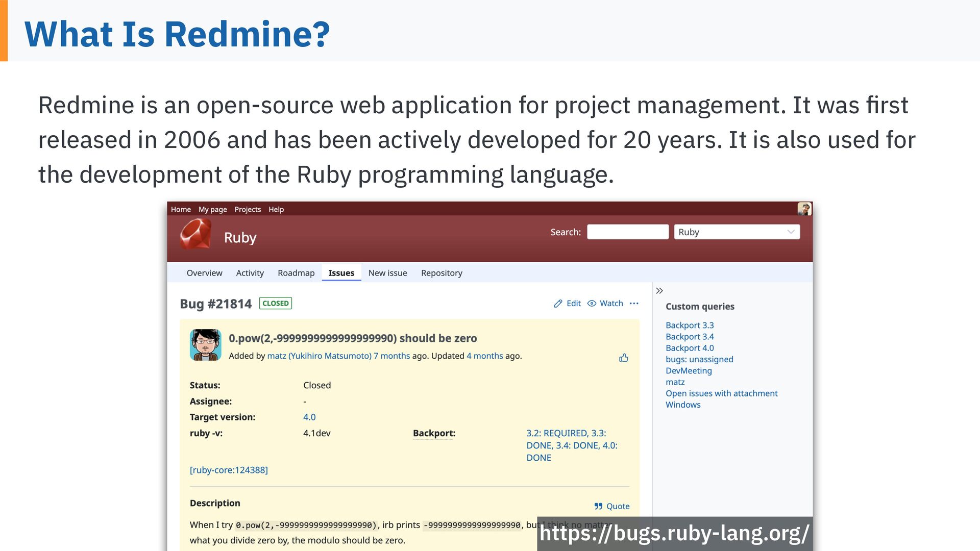980x551 pixels.
Task: Open Target version 4.0 link
Action: tap(309, 417)
